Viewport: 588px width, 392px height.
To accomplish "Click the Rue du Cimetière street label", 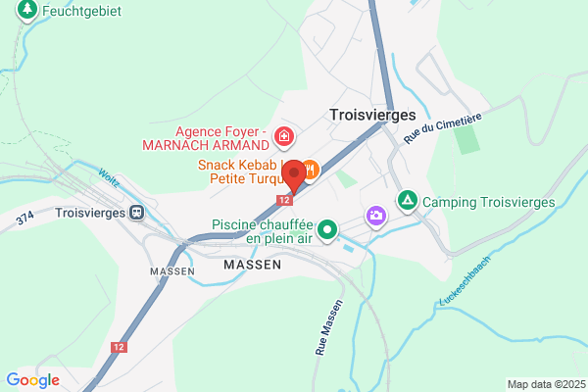I will (443, 128).
